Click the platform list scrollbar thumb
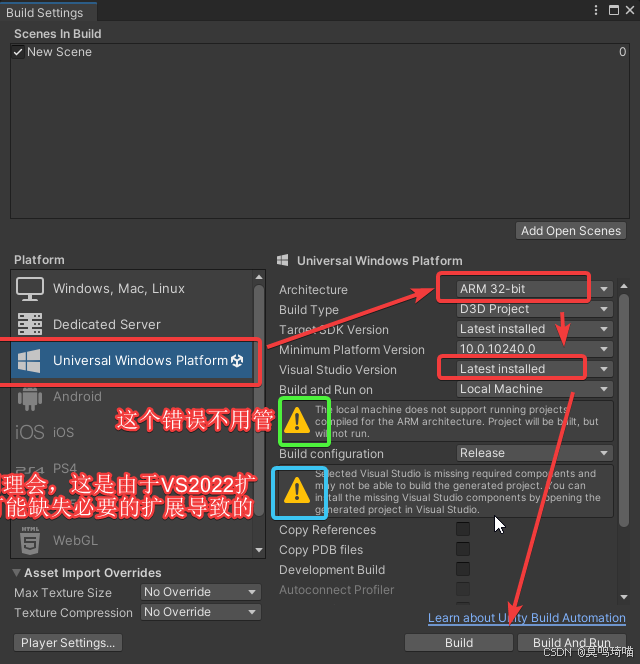Viewport: 640px width, 664px height. [259, 402]
